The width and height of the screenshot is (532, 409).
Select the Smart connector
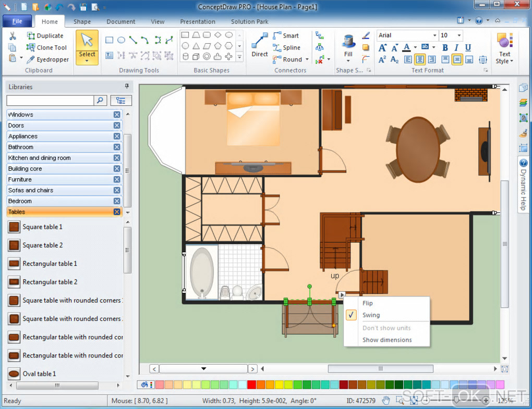(x=286, y=35)
